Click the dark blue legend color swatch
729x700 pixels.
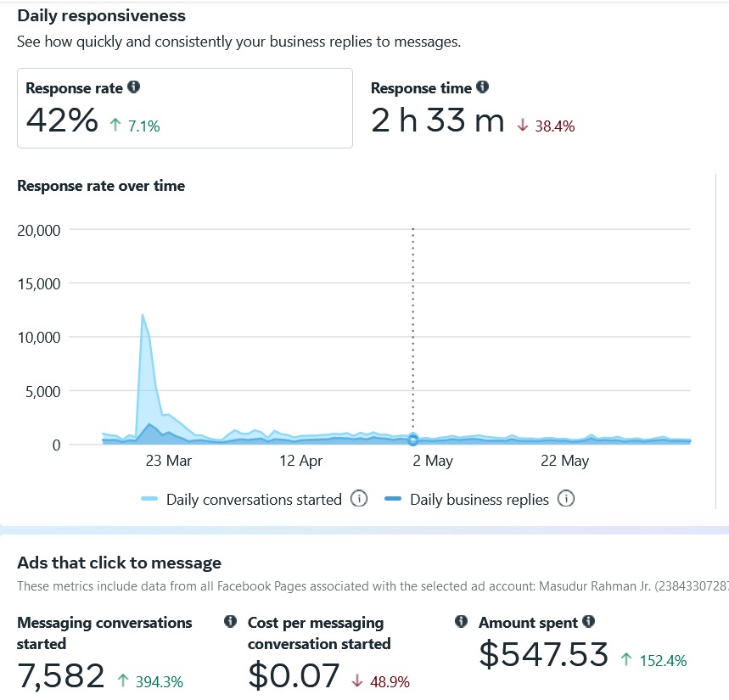pyautogui.click(x=394, y=500)
